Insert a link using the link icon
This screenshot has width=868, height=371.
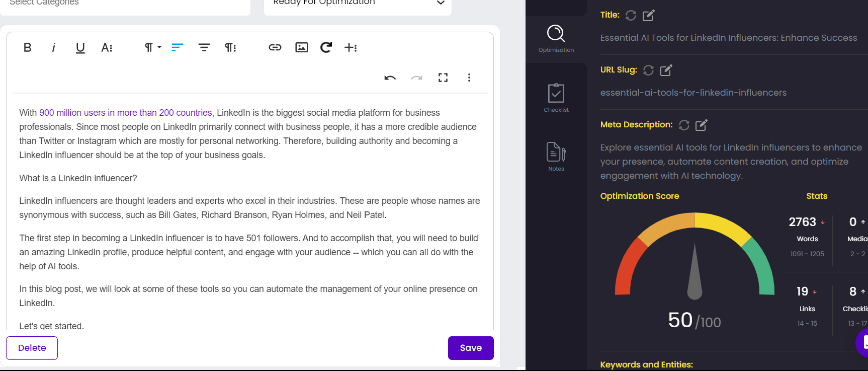tap(275, 47)
